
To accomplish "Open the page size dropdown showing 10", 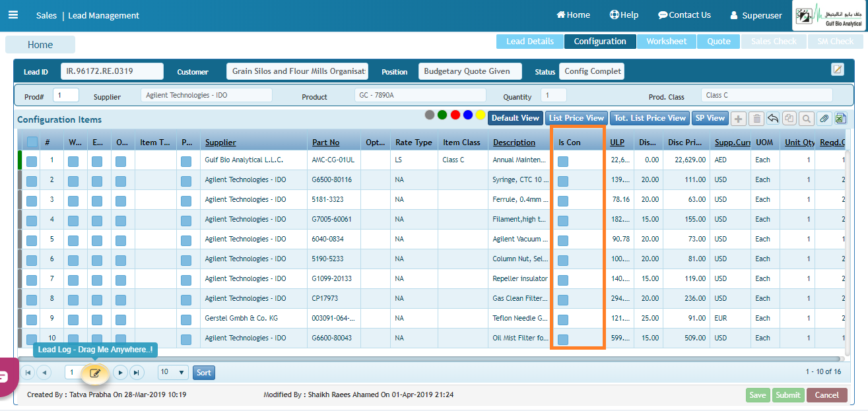I will (174, 372).
